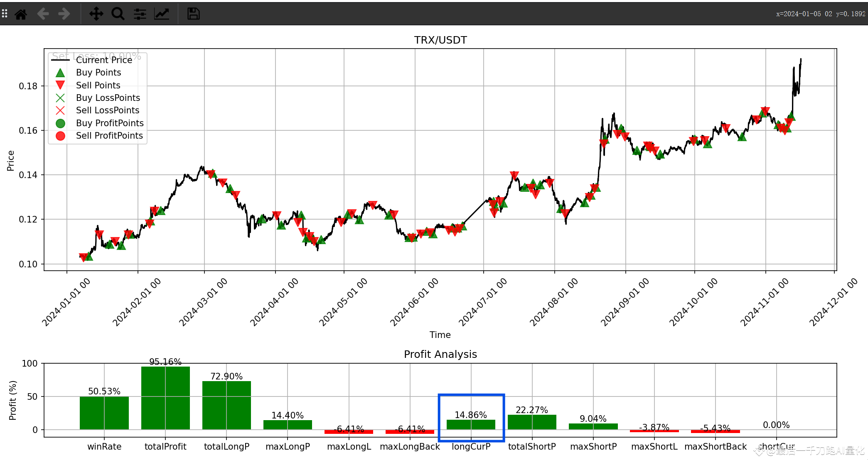Click Sell Points legend entry
868x460 pixels.
tap(98, 85)
